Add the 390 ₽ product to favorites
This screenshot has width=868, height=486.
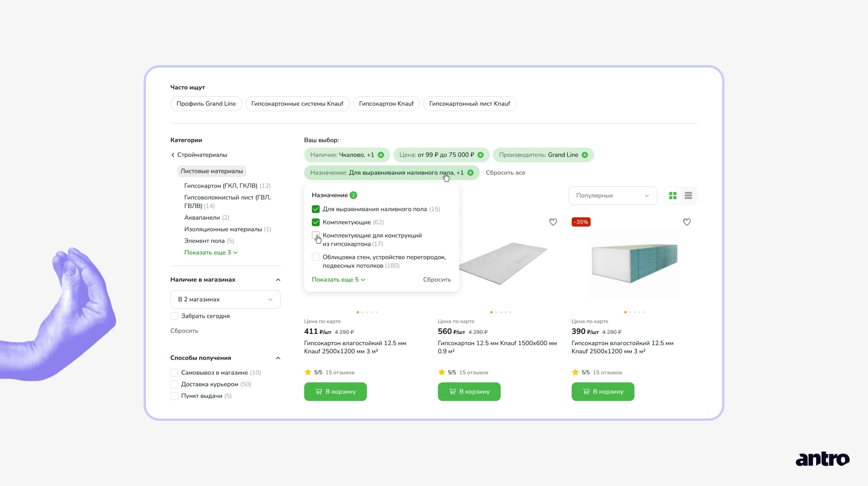click(687, 222)
